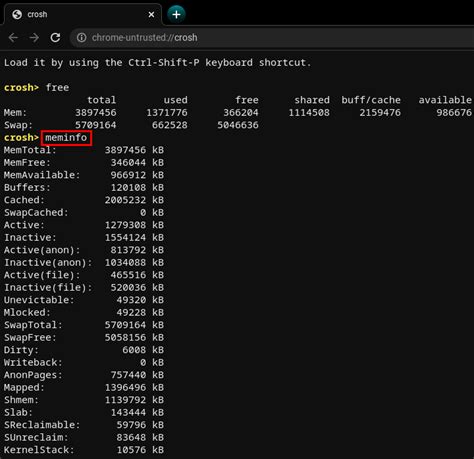Click the forward navigation arrow
Screen dimensions: 474x459
coord(34,38)
